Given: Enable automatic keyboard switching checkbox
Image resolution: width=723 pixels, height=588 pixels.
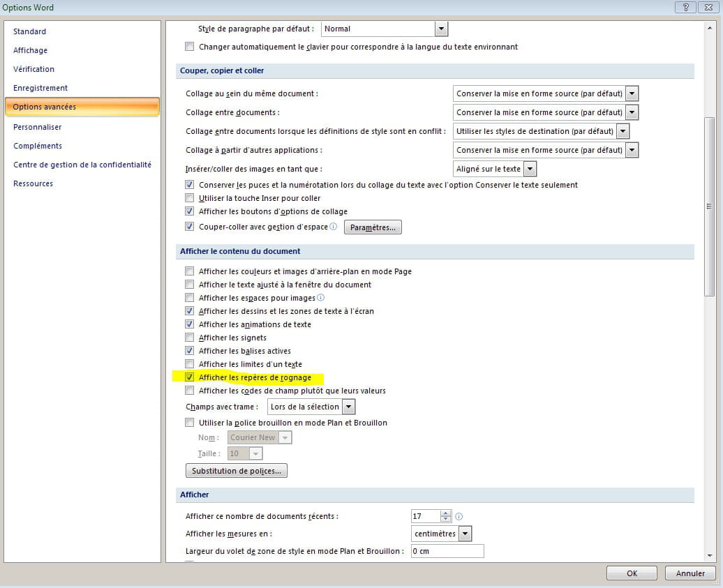Looking at the screenshot, I should tap(190, 47).
